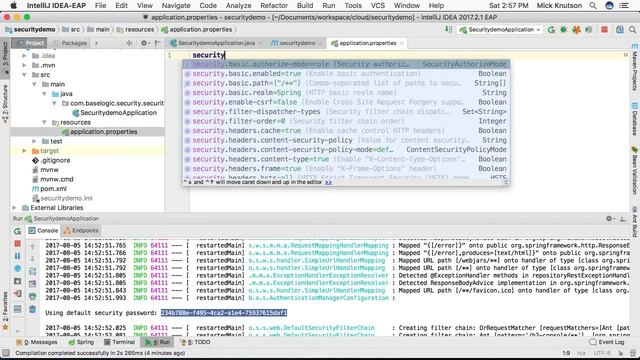Toggle the Maven Projects side panel
This screenshot has width=640, height=360.
pos(635,67)
